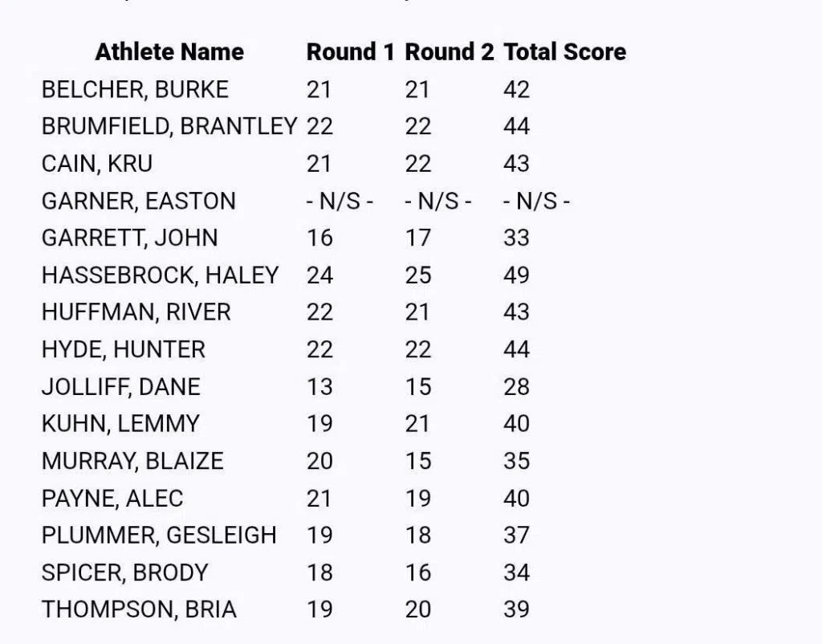Click the Athlete Name column header

click(169, 52)
